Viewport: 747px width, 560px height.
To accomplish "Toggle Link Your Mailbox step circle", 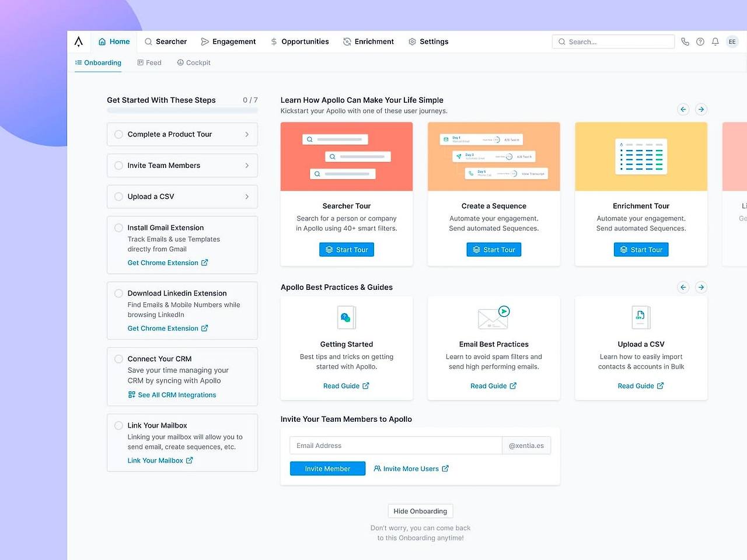I will point(118,425).
